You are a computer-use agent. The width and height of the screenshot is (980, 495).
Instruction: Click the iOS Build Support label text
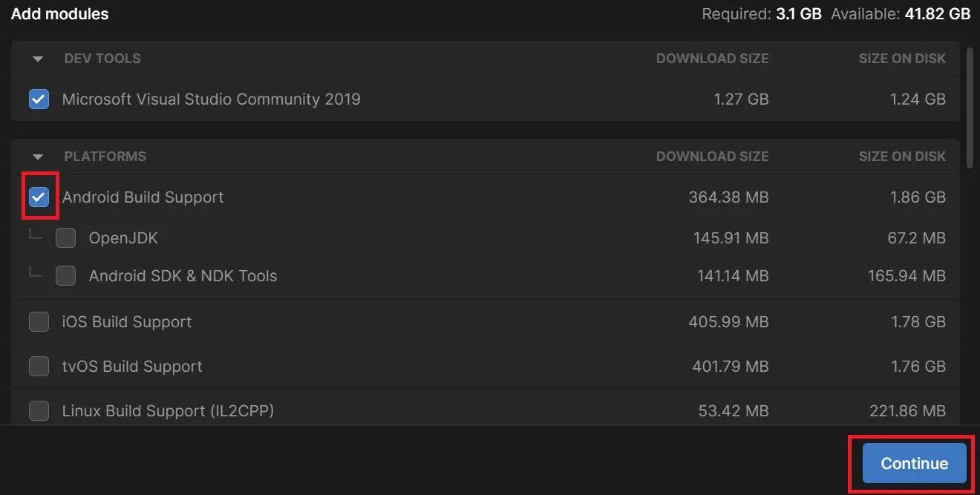point(127,322)
